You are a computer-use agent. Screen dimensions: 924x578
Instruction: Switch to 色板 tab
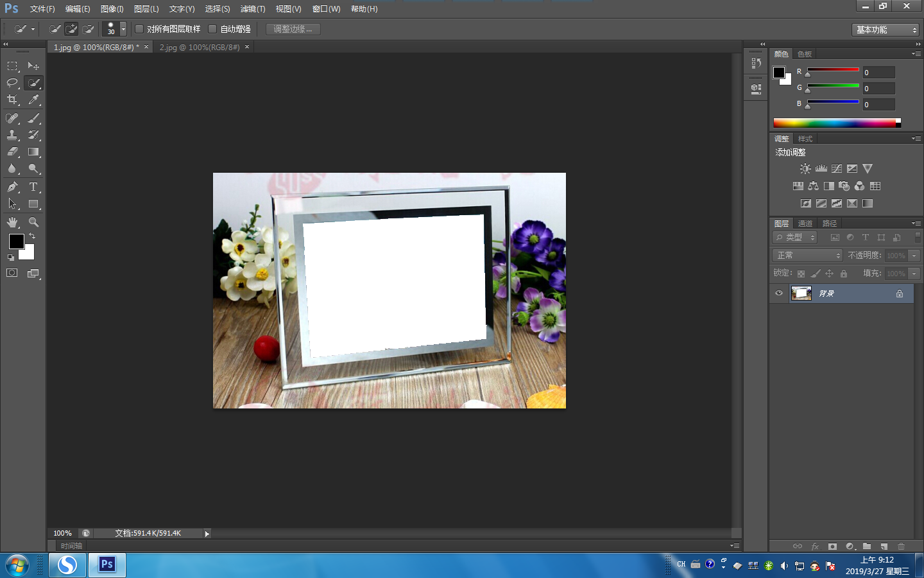805,54
